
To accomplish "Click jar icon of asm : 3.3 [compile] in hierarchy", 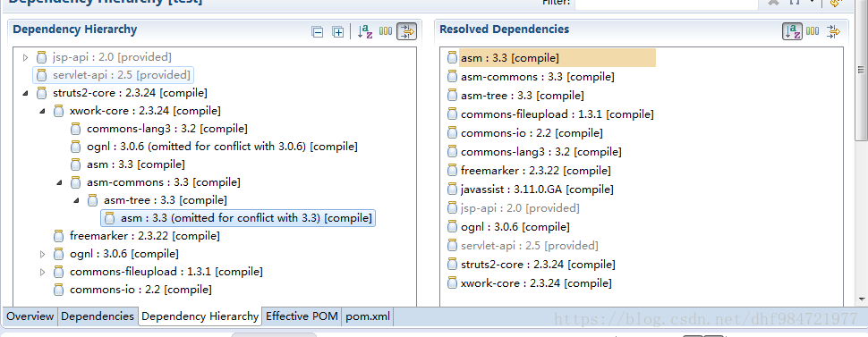I will [x=76, y=164].
